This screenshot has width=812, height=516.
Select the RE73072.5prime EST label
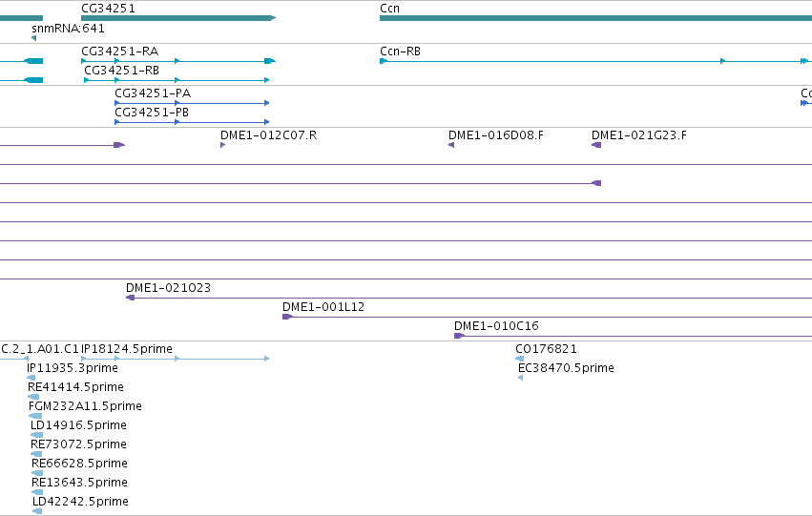pyautogui.click(x=78, y=444)
